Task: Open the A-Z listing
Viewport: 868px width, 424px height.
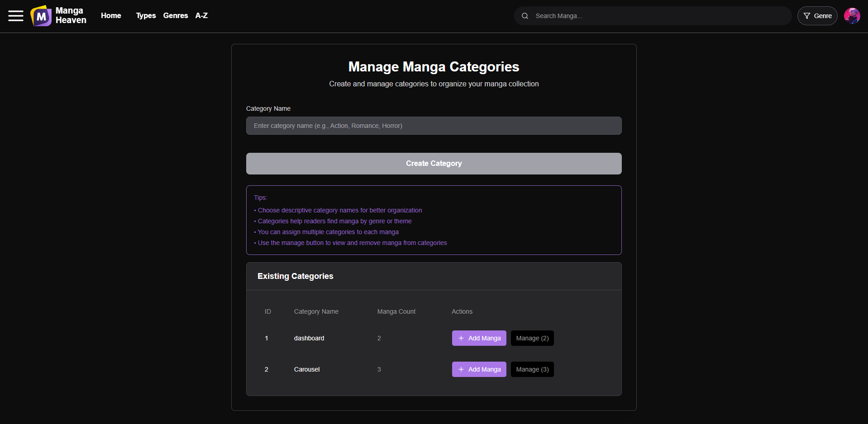Action: pos(201,15)
